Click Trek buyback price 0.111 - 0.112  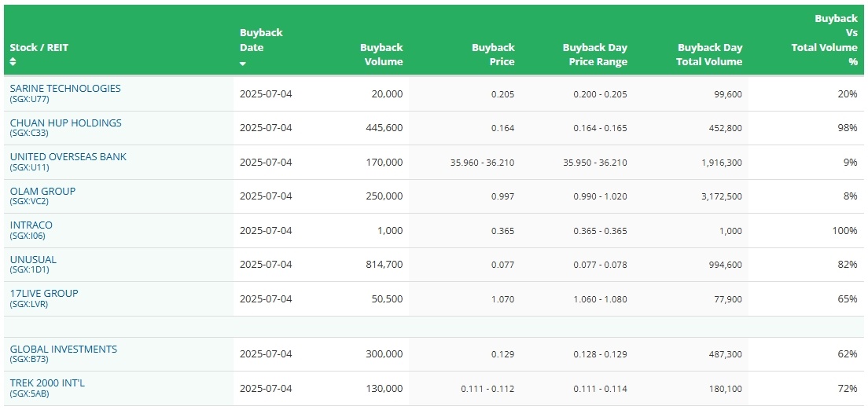[x=487, y=389]
